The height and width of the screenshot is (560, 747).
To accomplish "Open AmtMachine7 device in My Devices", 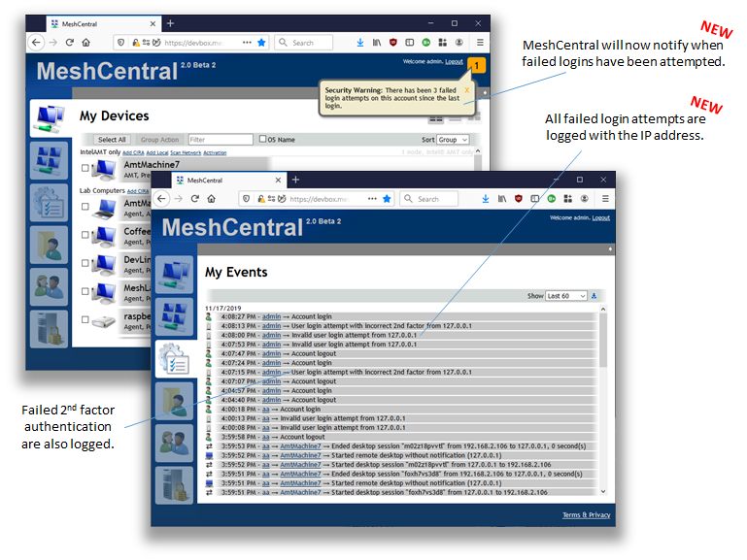I will point(152,165).
